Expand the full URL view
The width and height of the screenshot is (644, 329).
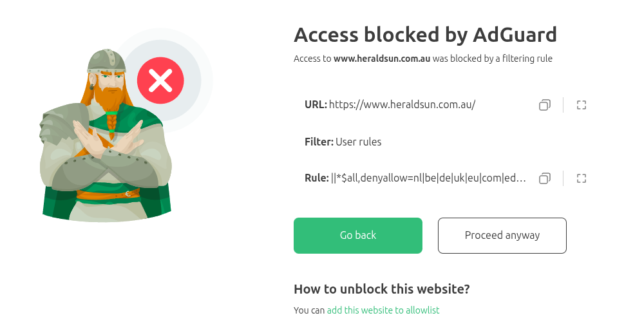pos(582,105)
